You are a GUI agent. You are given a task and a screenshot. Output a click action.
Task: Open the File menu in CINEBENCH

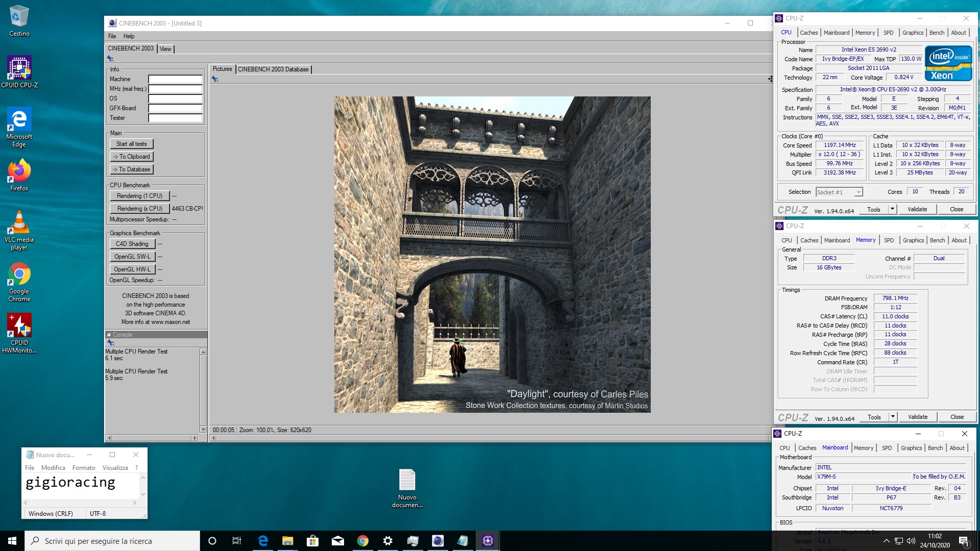coord(112,36)
